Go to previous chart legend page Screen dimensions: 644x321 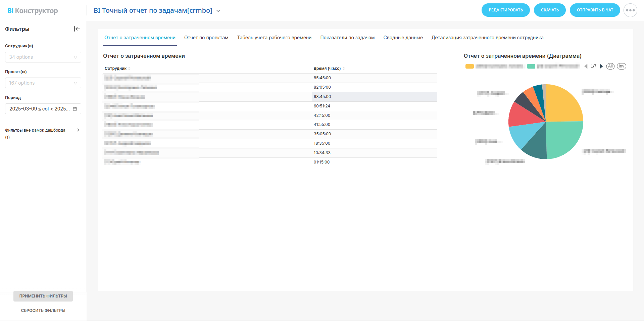586,66
